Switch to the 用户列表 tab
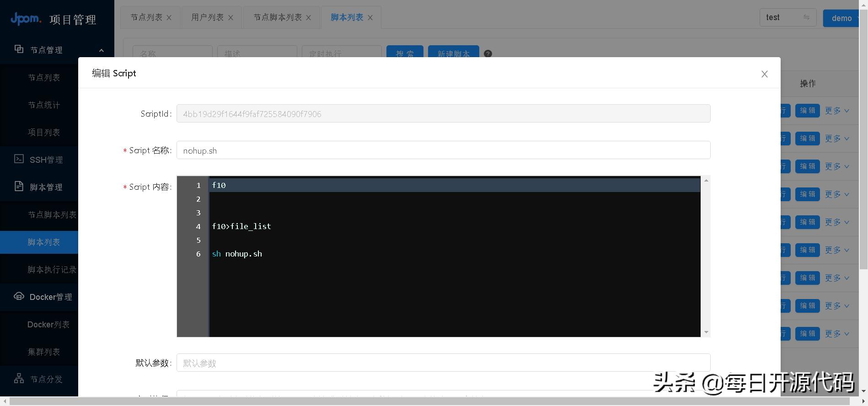868x406 pixels. (207, 17)
